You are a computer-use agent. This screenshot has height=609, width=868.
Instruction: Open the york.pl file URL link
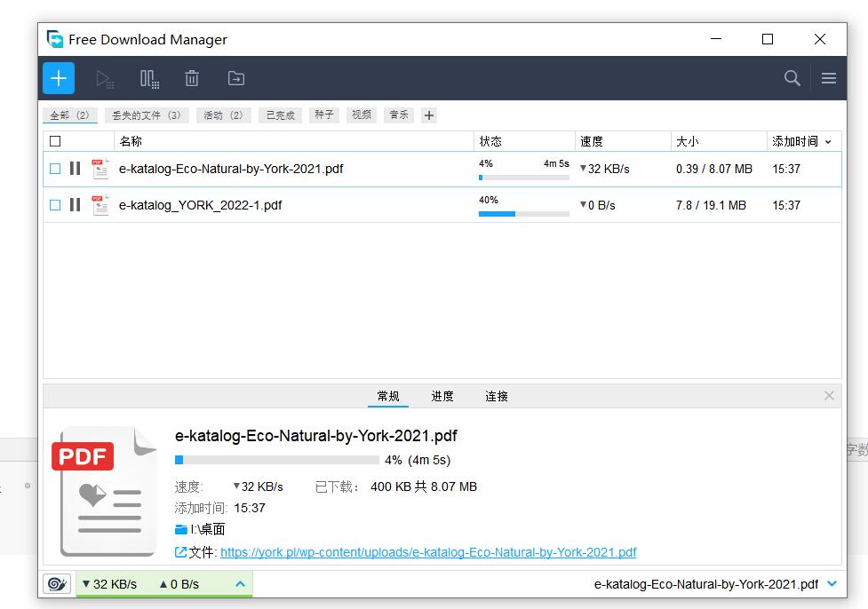pos(428,552)
